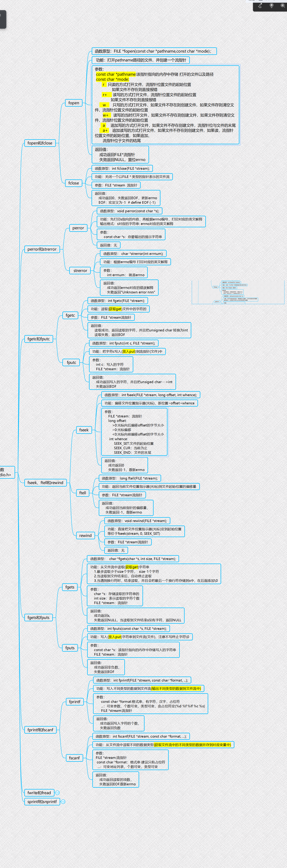The width and height of the screenshot is (287, 868).
Task: Select the fopen node
Action: pos(74,103)
